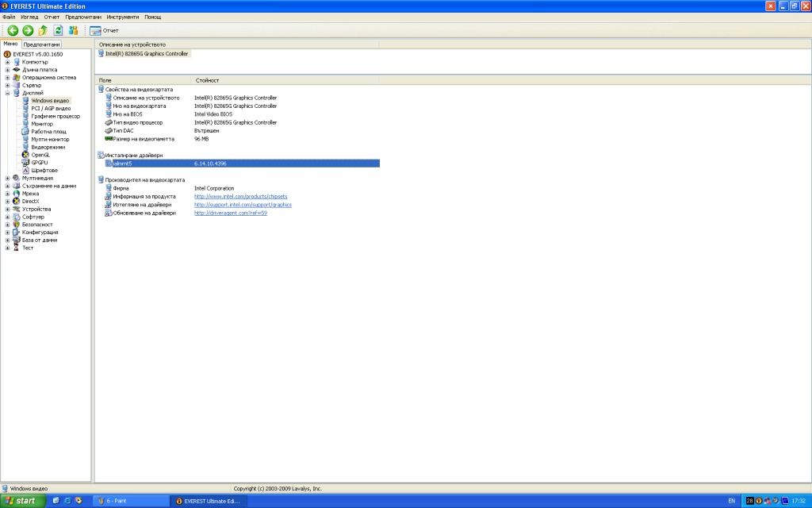The width and height of the screenshot is (812, 508).
Task: Click the green Forward arrow toolbar icon
Action: click(x=28, y=31)
